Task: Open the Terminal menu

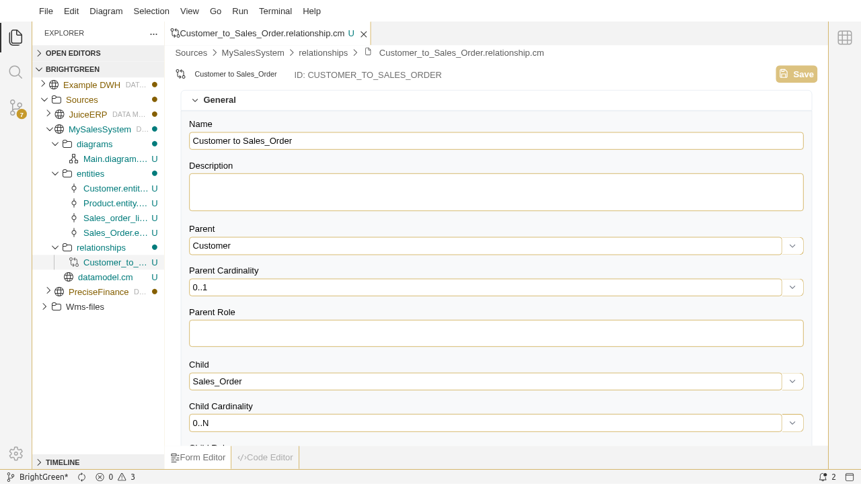Action: pyautogui.click(x=275, y=11)
